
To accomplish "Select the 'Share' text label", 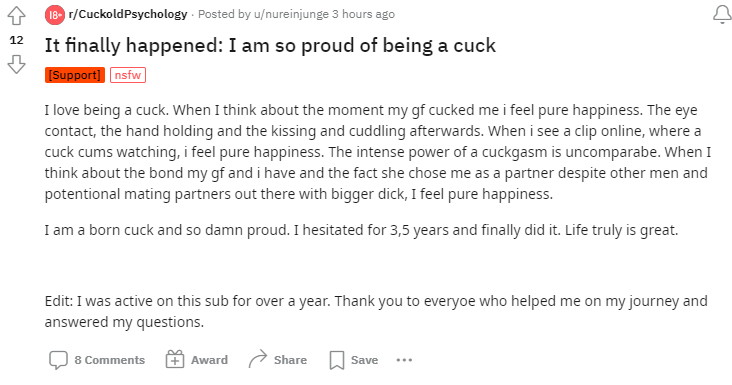I will click(x=290, y=360).
